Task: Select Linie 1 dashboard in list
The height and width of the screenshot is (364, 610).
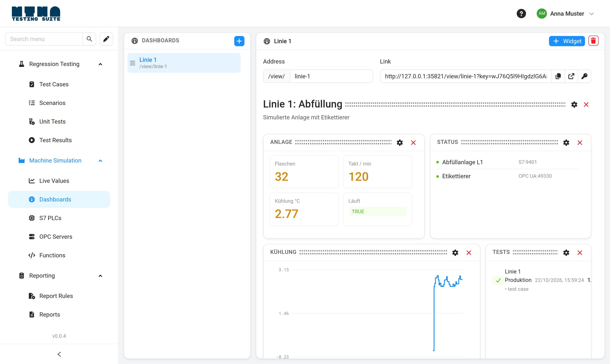Action: pyautogui.click(x=184, y=63)
